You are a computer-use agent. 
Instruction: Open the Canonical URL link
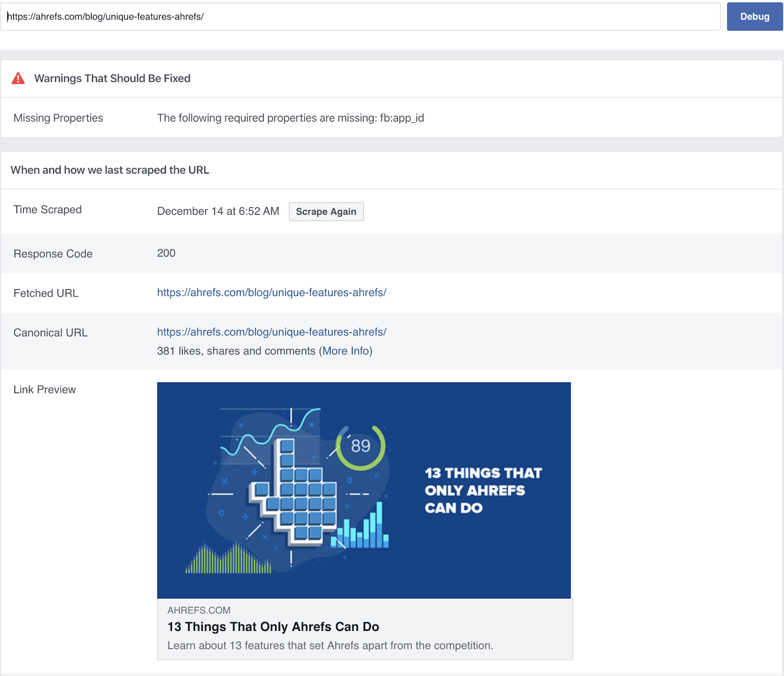pyautogui.click(x=271, y=332)
